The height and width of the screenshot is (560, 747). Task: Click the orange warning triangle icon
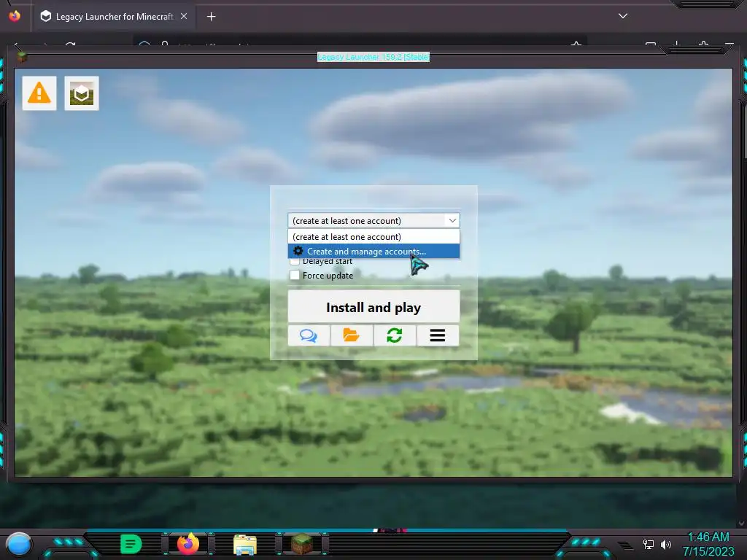pos(39,93)
